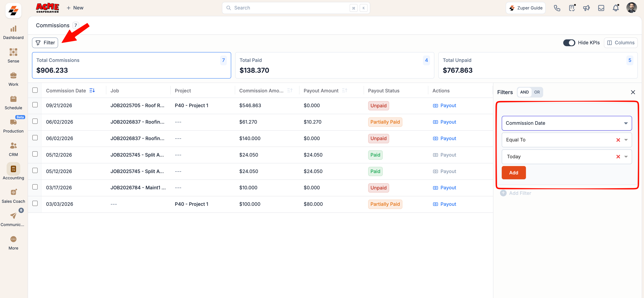Open Columns chooser
This screenshot has width=644, height=298.
(x=621, y=43)
